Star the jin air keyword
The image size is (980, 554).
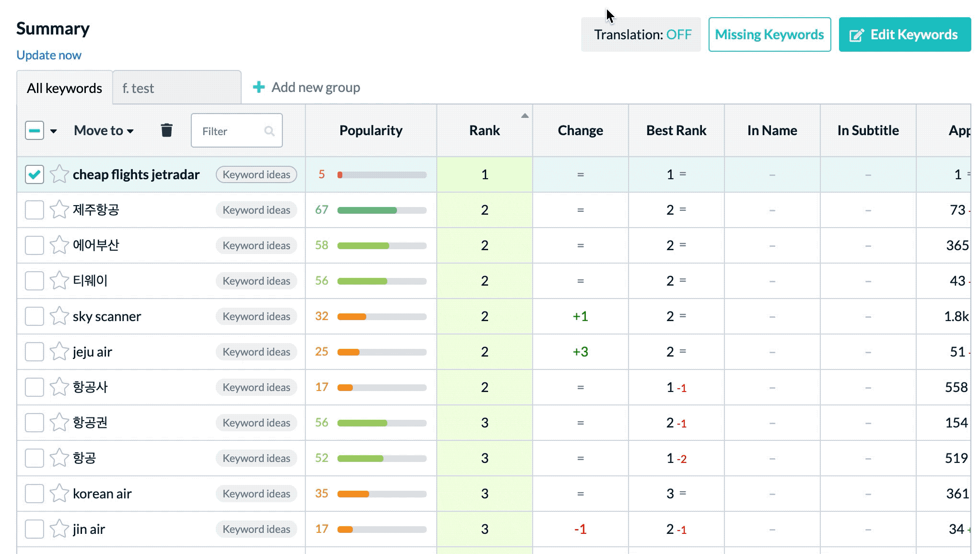tap(59, 529)
